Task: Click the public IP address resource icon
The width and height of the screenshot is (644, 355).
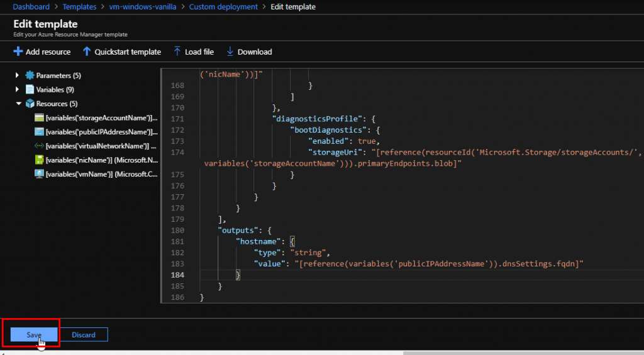Action: [39, 132]
